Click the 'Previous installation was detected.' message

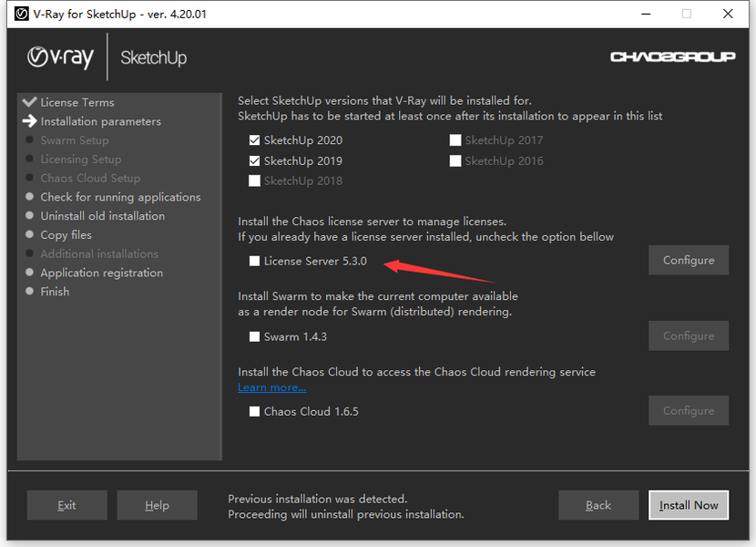pyautogui.click(x=318, y=499)
